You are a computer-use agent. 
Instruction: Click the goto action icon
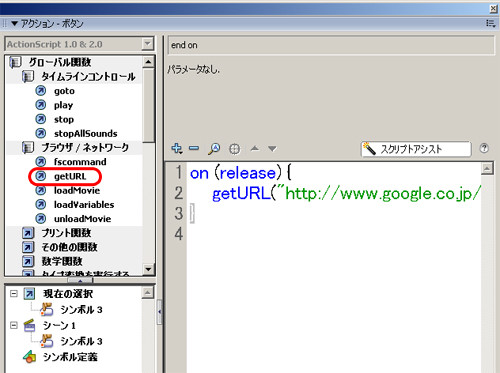pyautogui.click(x=41, y=91)
